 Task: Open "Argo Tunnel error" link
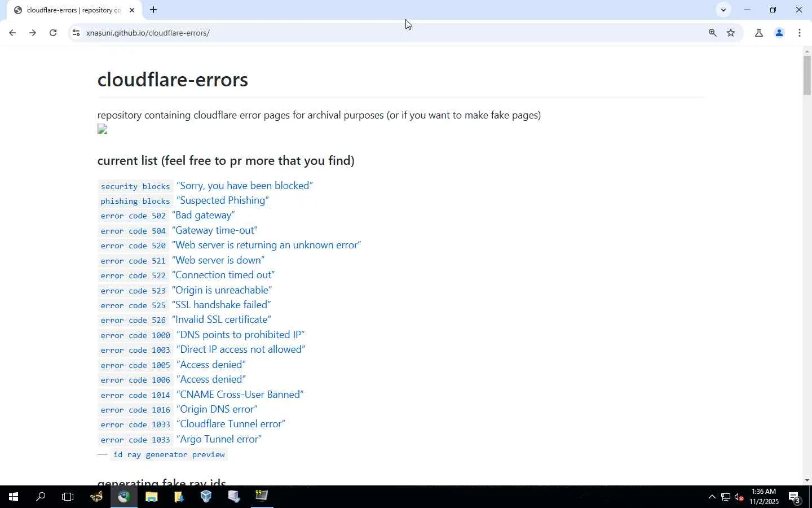219,439
